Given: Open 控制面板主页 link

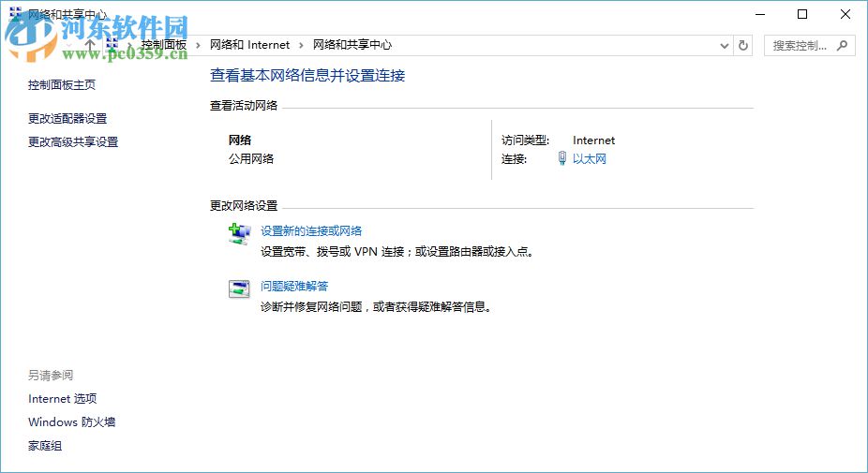Looking at the screenshot, I should (62, 84).
